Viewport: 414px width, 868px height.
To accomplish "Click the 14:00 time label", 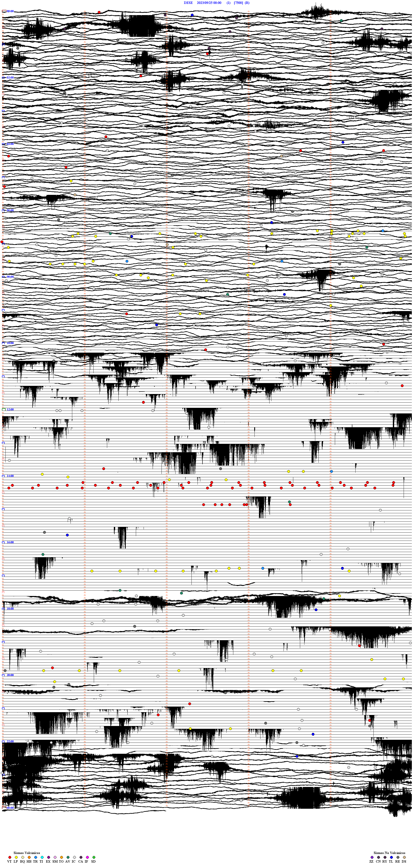I will (10, 476).
